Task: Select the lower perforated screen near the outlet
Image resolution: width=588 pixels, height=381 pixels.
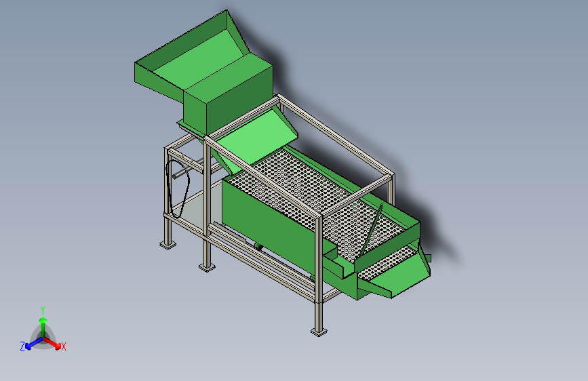Action: tap(387, 264)
